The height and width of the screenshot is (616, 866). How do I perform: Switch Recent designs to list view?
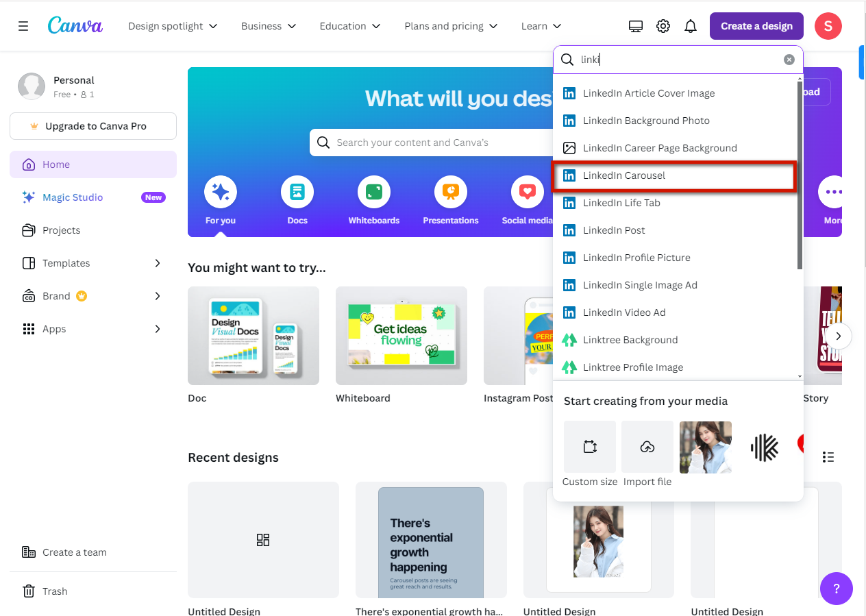click(x=828, y=457)
